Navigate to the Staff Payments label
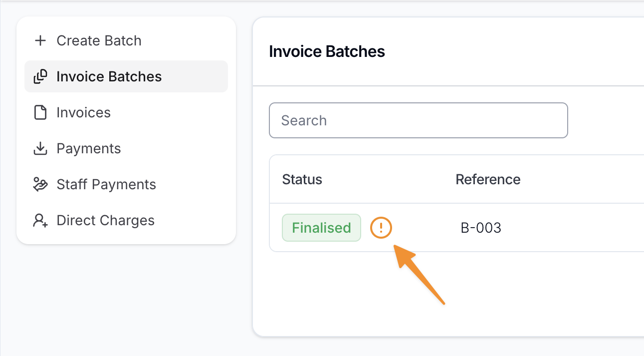The width and height of the screenshot is (644, 356). 106,185
